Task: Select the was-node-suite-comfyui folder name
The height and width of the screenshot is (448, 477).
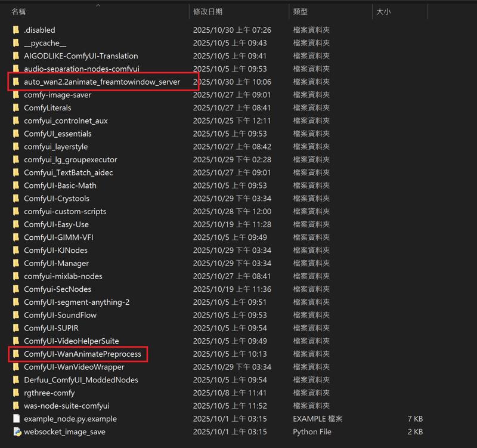Action: [67, 406]
